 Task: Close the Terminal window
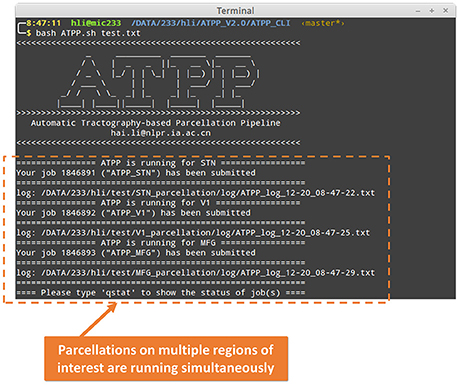[x=445, y=11]
